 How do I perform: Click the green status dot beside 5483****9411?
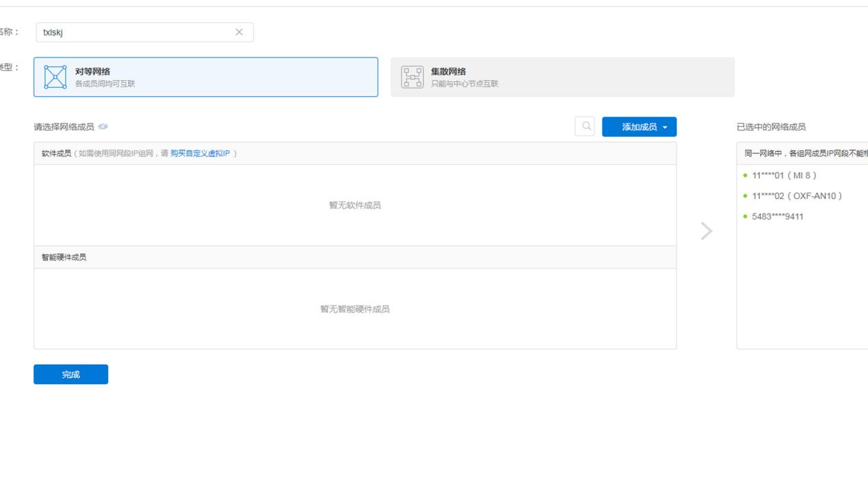[x=744, y=217]
